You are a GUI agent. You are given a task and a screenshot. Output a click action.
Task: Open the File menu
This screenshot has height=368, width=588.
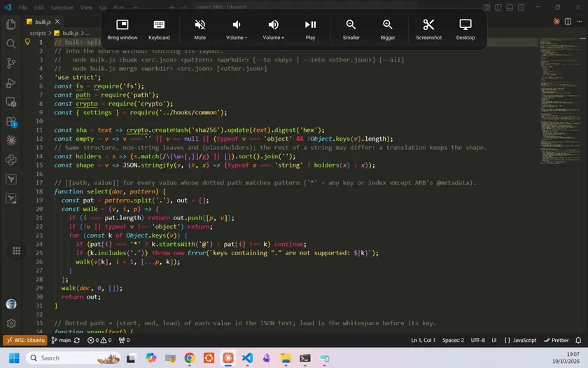point(23,8)
